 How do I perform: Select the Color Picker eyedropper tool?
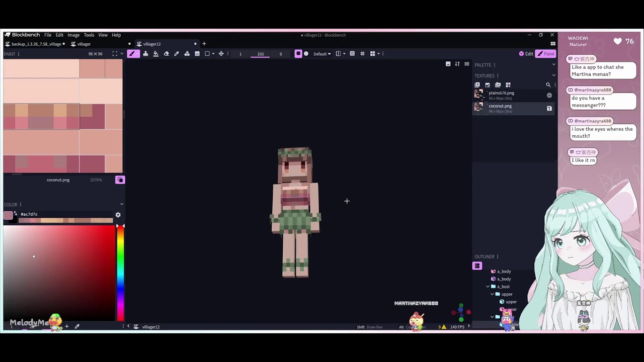coord(177,54)
